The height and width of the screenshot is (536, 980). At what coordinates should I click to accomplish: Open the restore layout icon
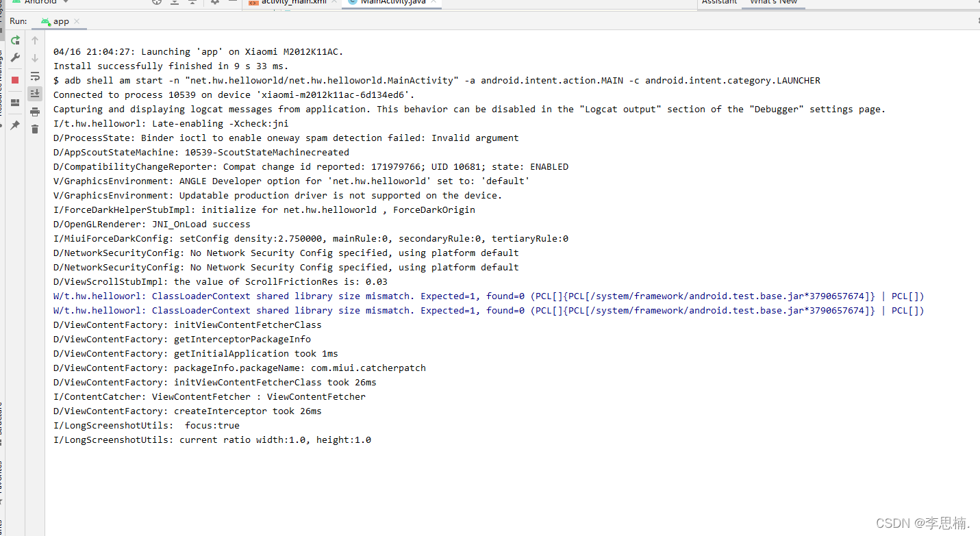pos(15,103)
